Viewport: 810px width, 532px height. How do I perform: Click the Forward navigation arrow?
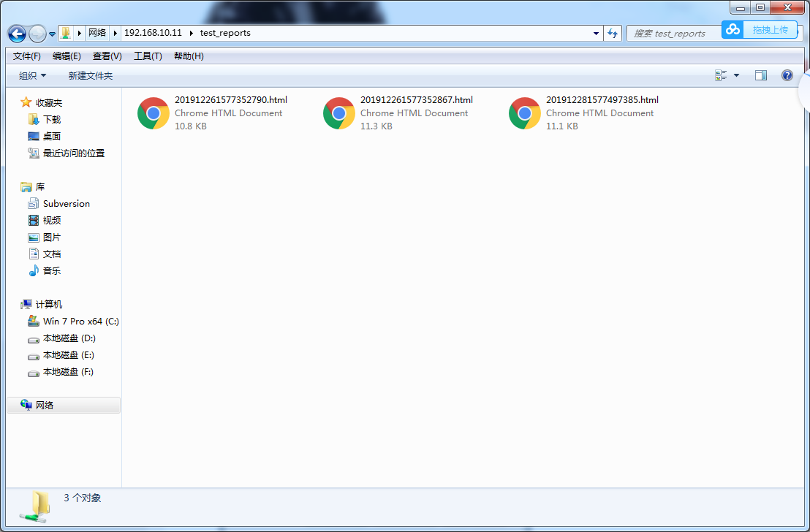37,34
